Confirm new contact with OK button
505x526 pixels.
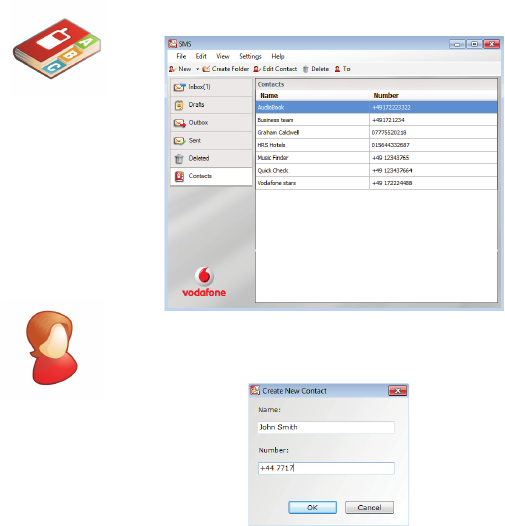click(x=312, y=507)
